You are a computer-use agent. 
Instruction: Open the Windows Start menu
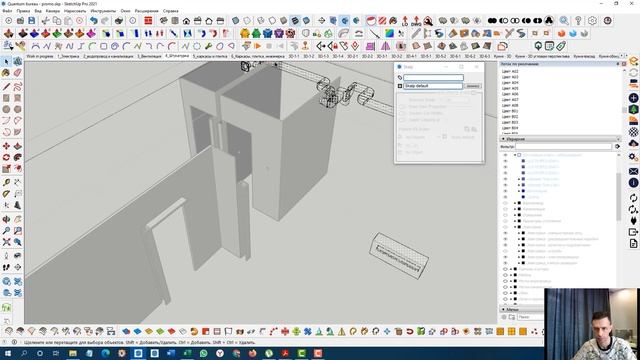pos(7,353)
